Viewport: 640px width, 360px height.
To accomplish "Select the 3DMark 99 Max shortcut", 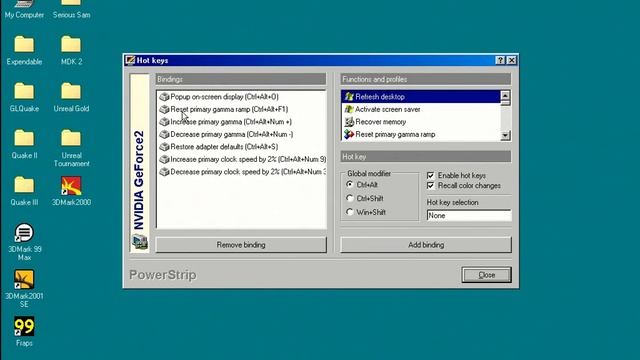I will tap(24, 233).
